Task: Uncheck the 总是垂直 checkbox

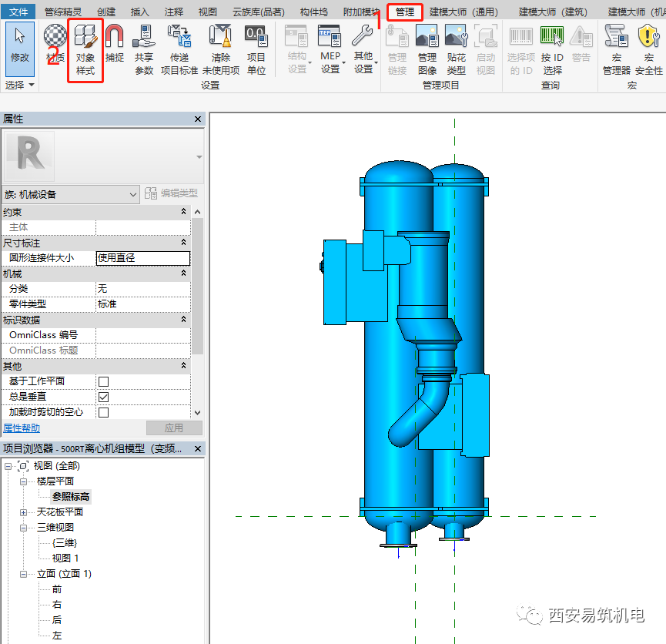Action: [x=104, y=397]
